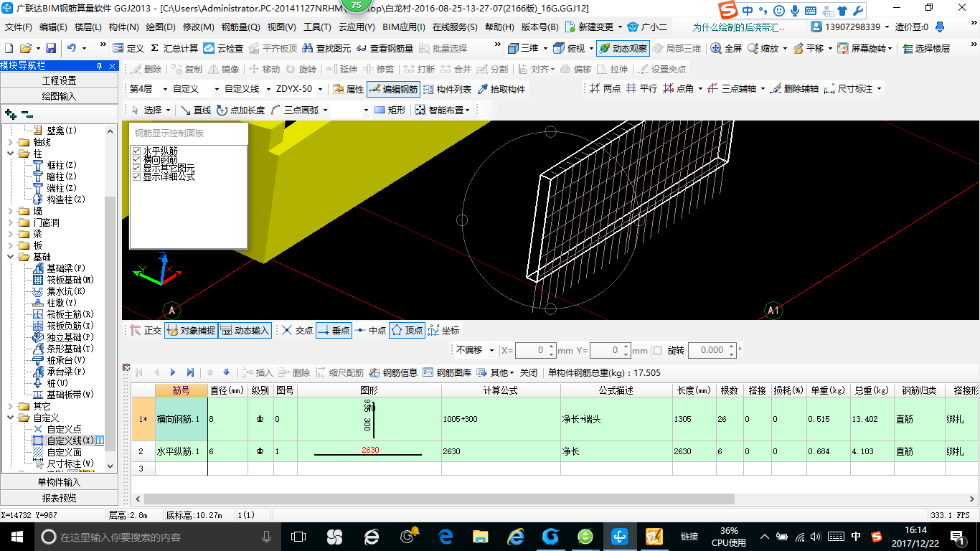This screenshot has height=551, width=980.
Task: Click 报表预览 navigation button
Action: pos(59,498)
